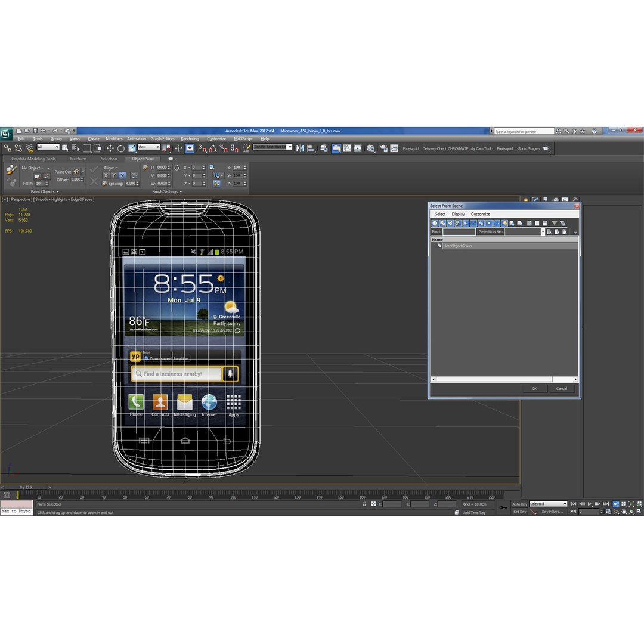This screenshot has width=644, height=644.
Task: Click Cancel in Select From Scene dialog
Action: pos(562,389)
